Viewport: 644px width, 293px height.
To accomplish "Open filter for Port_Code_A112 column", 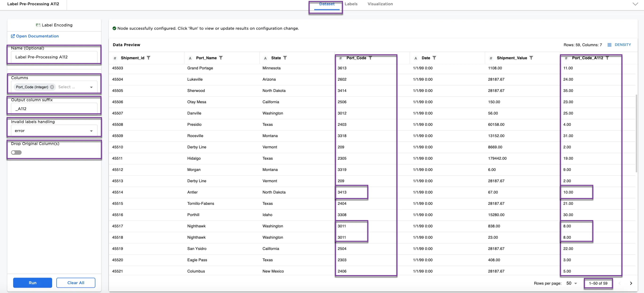I will 607,58.
